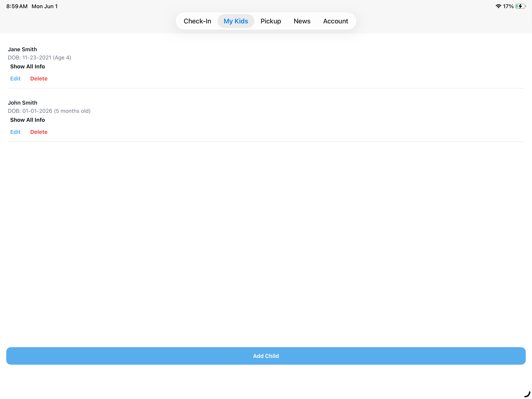Tap the Mon Jun 1 date
Screen dimensions: 532x399
pos(44,6)
